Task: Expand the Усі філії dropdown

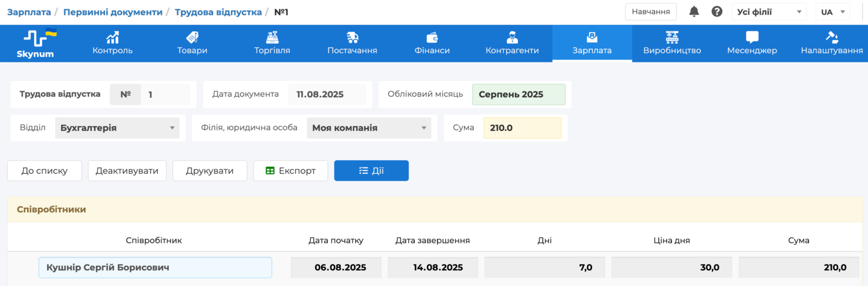Action: click(768, 12)
